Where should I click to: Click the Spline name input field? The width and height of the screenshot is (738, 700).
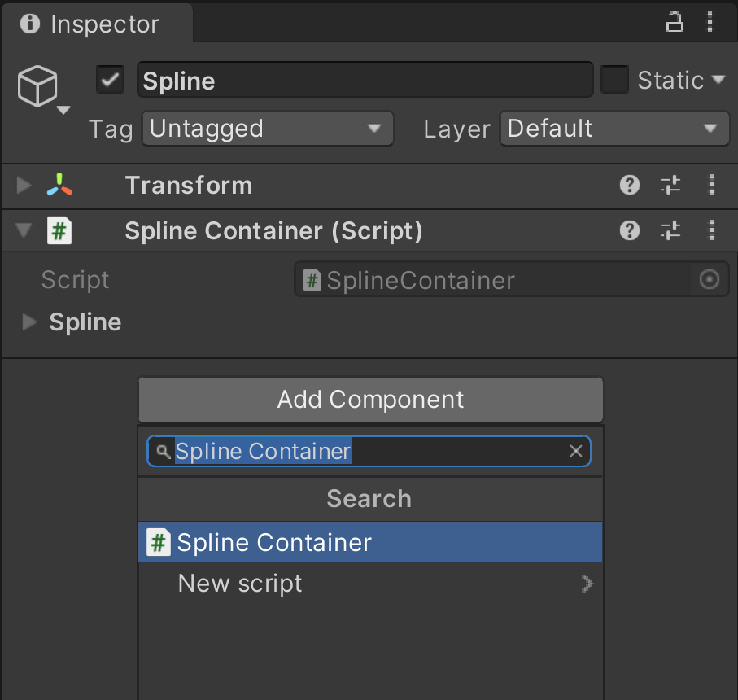tap(365, 79)
